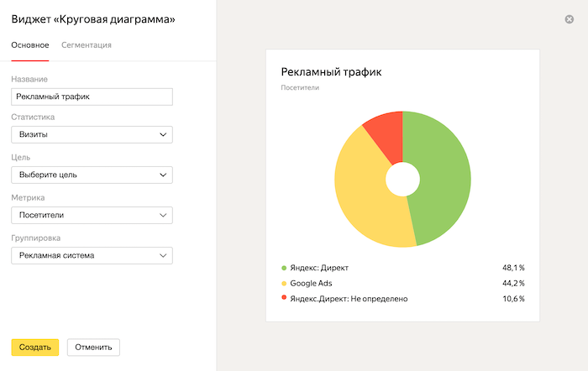The height and width of the screenshot is (371, 588).
Task: Click red Не определено legend dot
Action: (x=285, y=299)
